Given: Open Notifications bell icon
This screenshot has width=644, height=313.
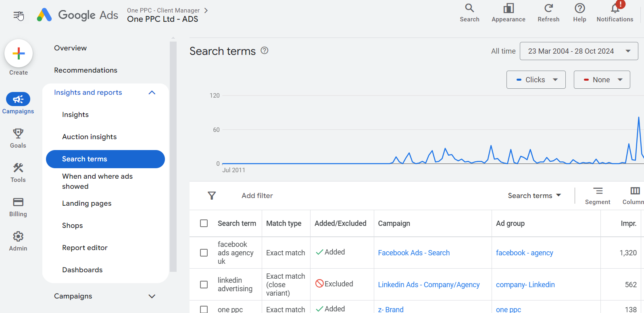Looking at the screenshot, I should point(615,8).
